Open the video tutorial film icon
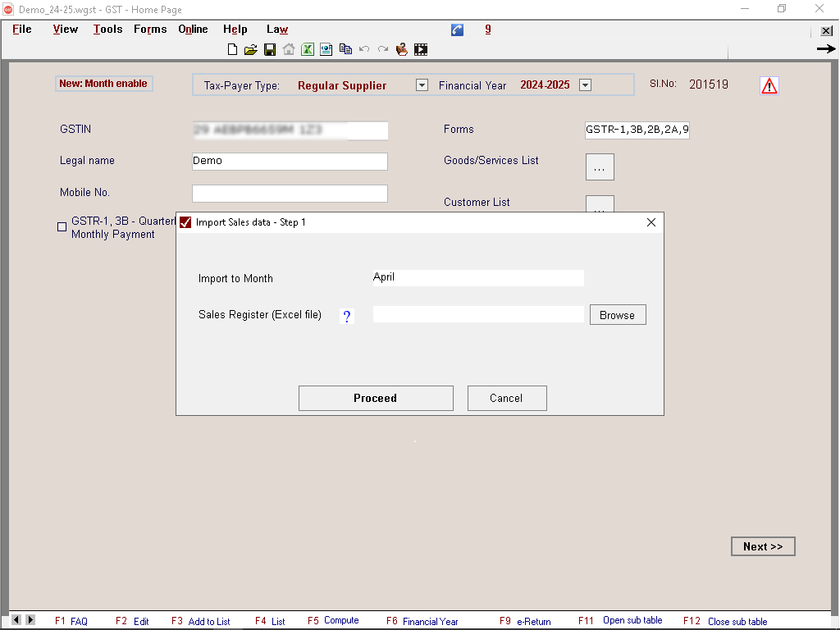Image resolution: width=840 pixels, height=630 pixels. pos(421,49)
